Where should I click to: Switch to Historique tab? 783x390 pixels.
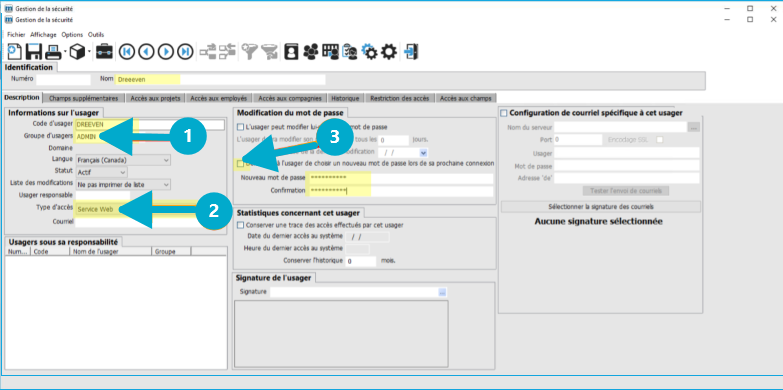[345, 98]
